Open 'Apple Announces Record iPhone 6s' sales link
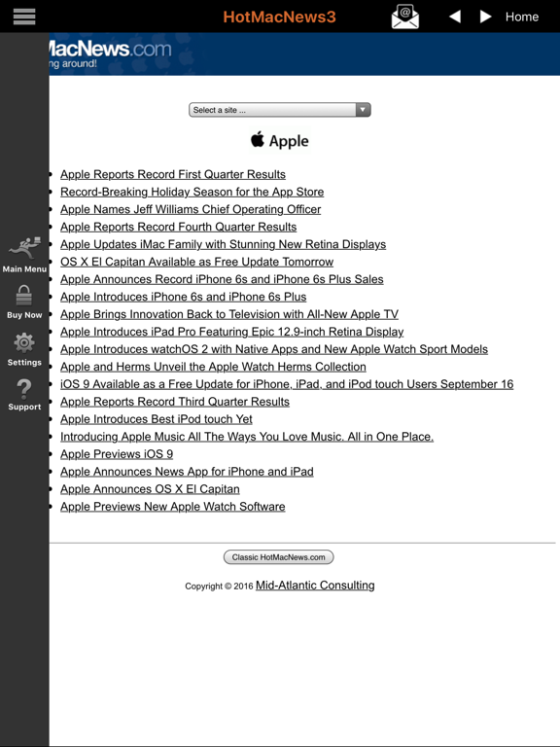 (222, 279)
